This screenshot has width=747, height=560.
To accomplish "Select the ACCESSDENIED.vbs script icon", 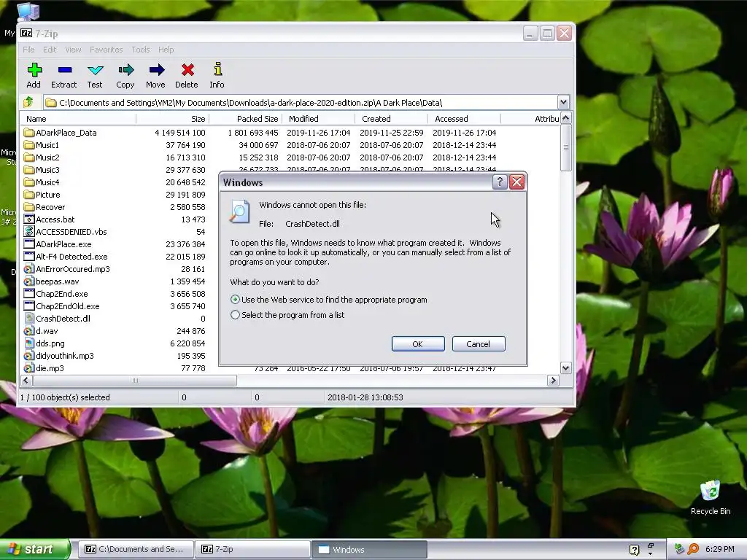I will click(x=29, y=231).
